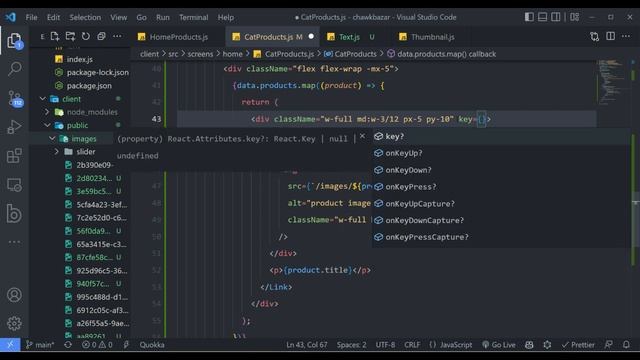Click the remote window indicator in status bar

[x=10, y=345]
